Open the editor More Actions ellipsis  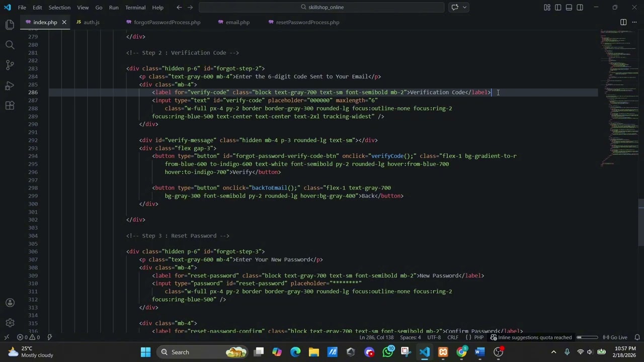tap(634, 22)
